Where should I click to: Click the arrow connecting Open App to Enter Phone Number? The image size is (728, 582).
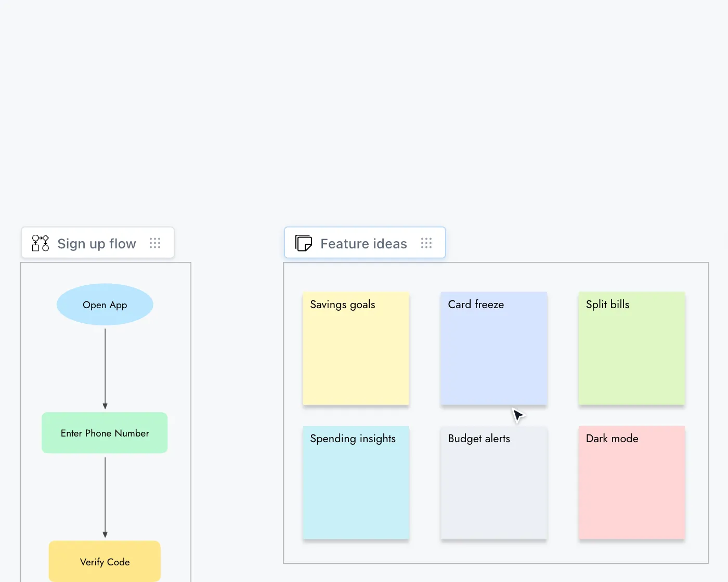pos(105,369)
